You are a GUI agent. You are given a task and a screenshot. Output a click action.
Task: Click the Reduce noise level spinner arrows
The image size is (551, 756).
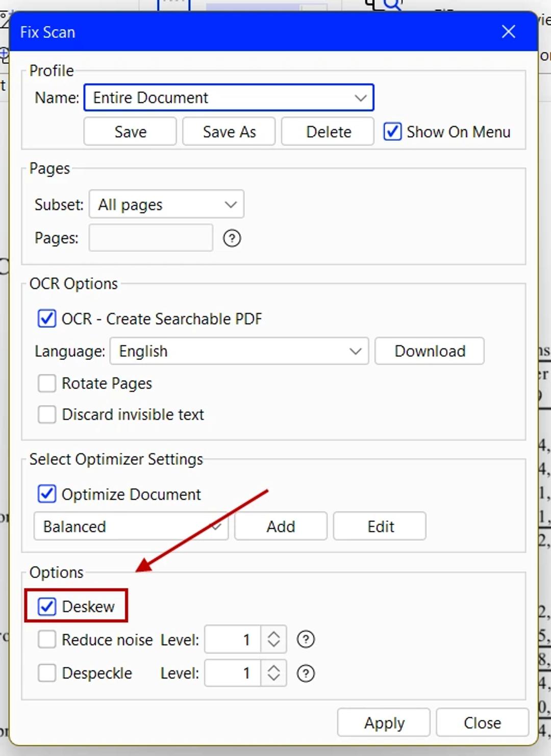(274, 639)
